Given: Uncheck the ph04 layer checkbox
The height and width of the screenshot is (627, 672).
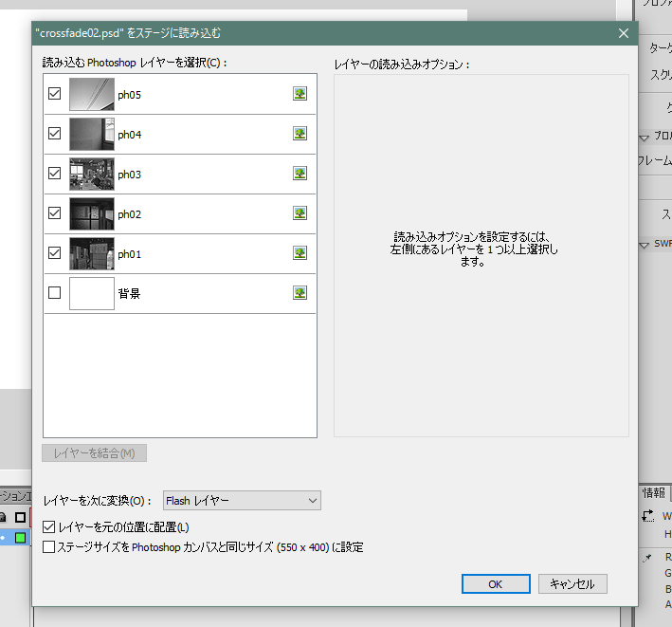Looking at the screenshot, I should point(54,134).
